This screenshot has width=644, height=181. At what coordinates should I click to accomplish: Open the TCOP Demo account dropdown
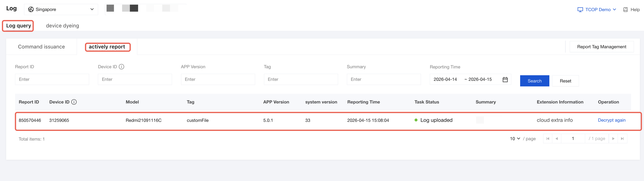[x=597, y=9]
